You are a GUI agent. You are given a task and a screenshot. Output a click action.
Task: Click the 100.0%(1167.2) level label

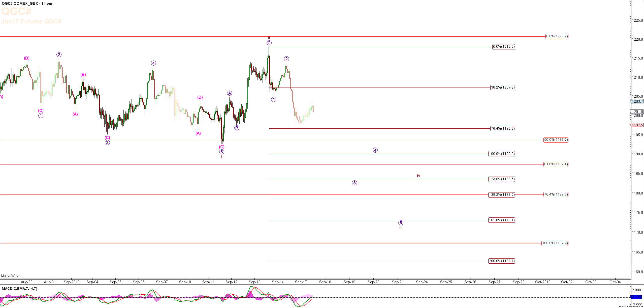coord(555,243)
